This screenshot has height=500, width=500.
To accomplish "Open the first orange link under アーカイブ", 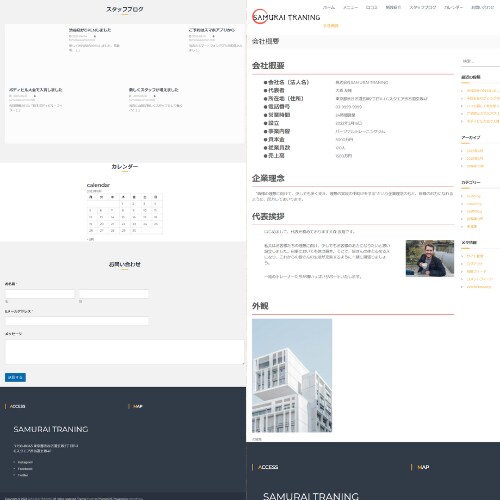I will pos(475,151).
